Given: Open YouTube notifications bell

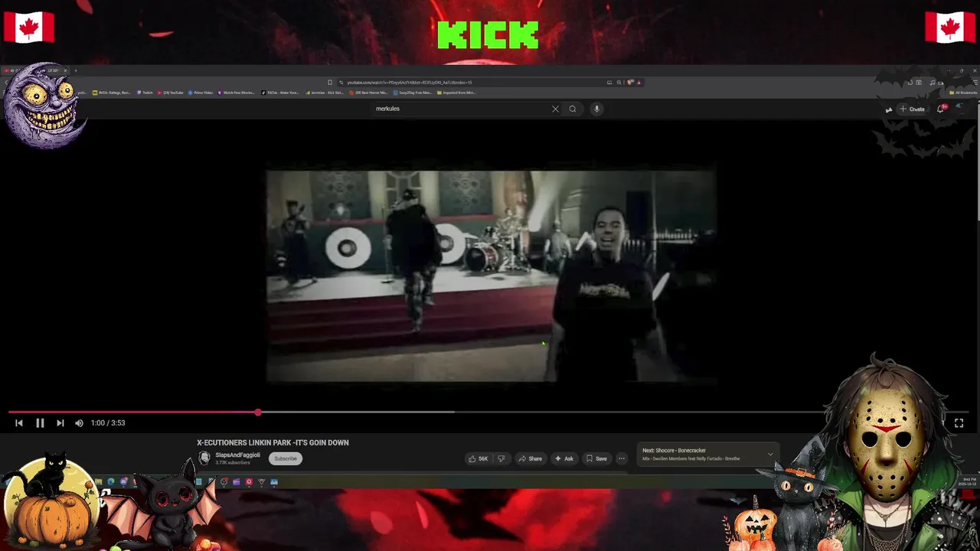Looking at the screenshot, I should pyautogui.click(x=942, y=109).
